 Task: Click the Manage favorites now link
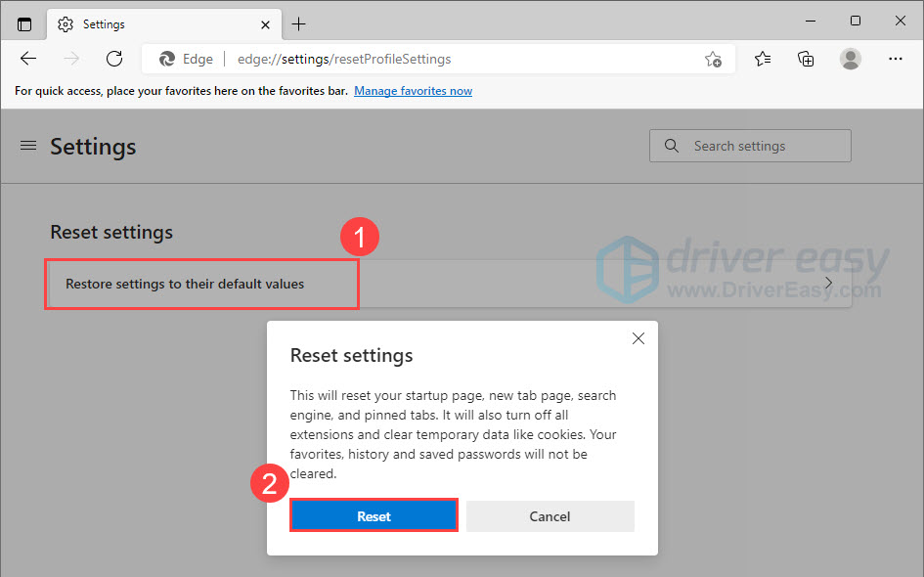[x=413, y=91]
